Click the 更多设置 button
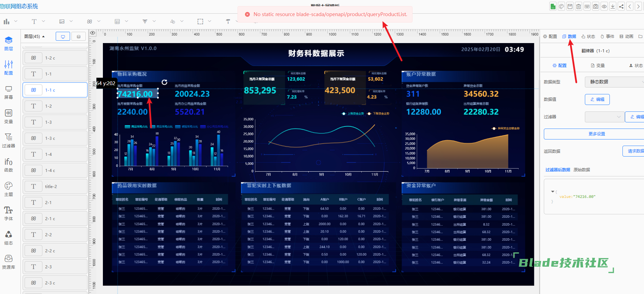The image size is (644, 294). 596,134
